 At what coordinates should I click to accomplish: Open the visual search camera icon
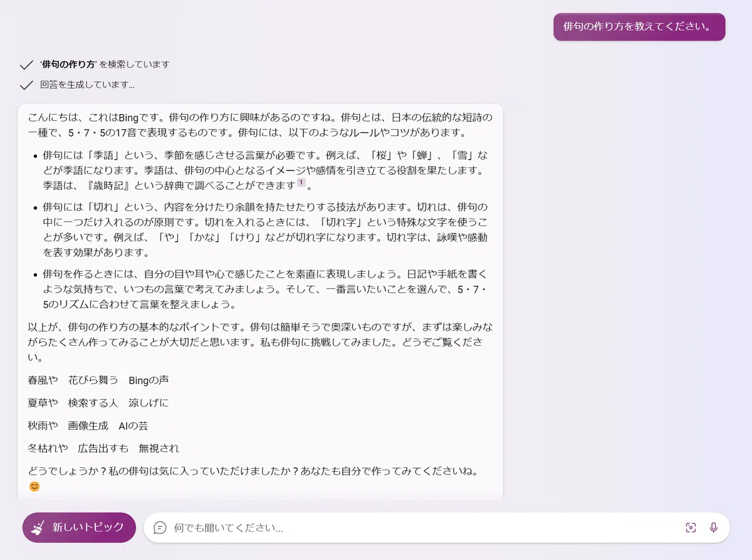(x=691, y=527)
